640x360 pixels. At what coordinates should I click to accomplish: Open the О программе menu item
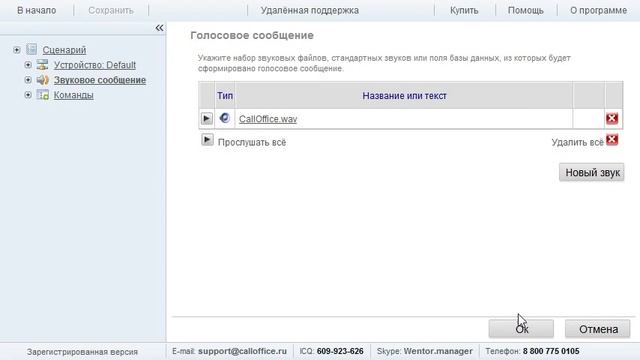(x=598, y=10)
